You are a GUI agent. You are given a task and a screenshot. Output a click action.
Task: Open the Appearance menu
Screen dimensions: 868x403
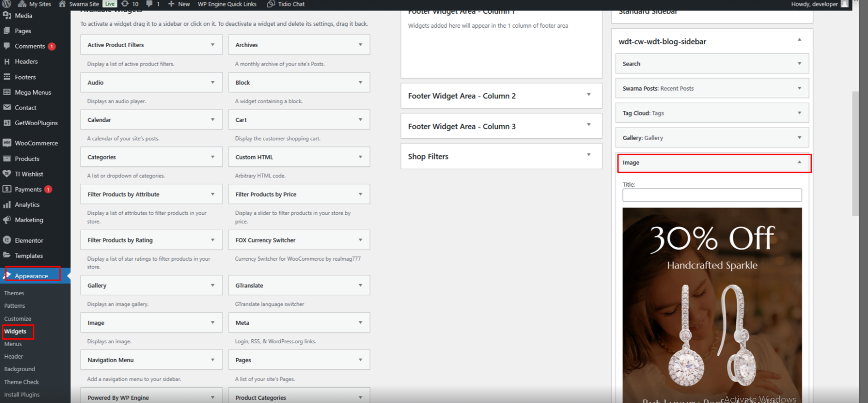tap(31, 275)
